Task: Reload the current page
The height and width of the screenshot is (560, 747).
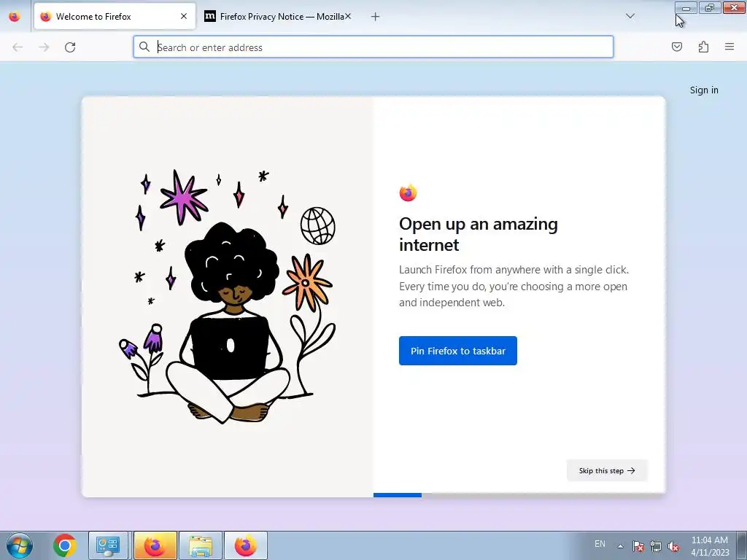Action: coord(70,47)
